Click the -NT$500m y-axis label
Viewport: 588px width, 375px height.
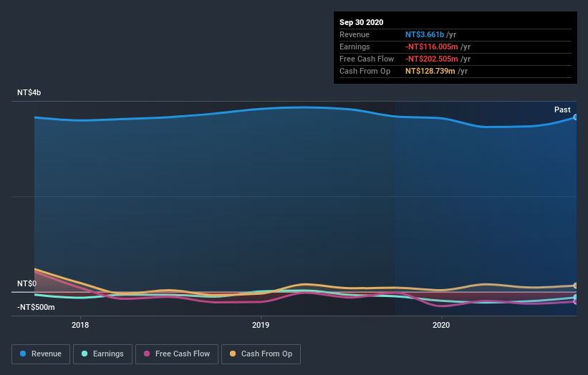(x=36, y=307)
